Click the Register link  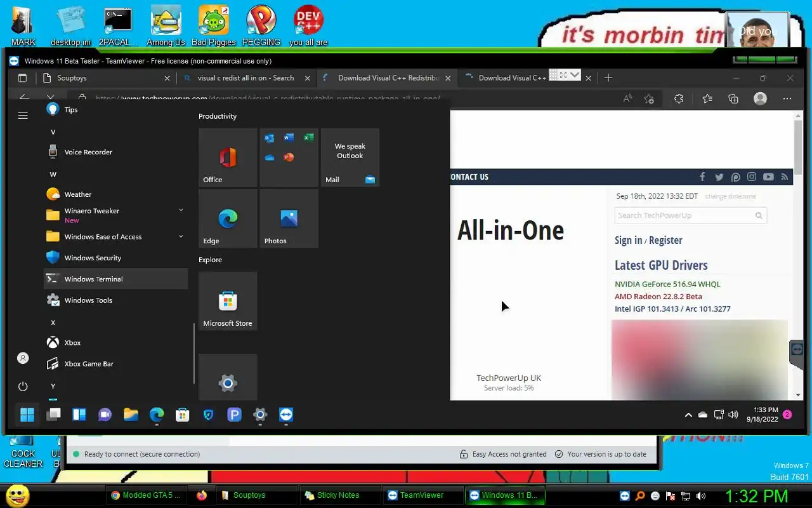[665, 240]
